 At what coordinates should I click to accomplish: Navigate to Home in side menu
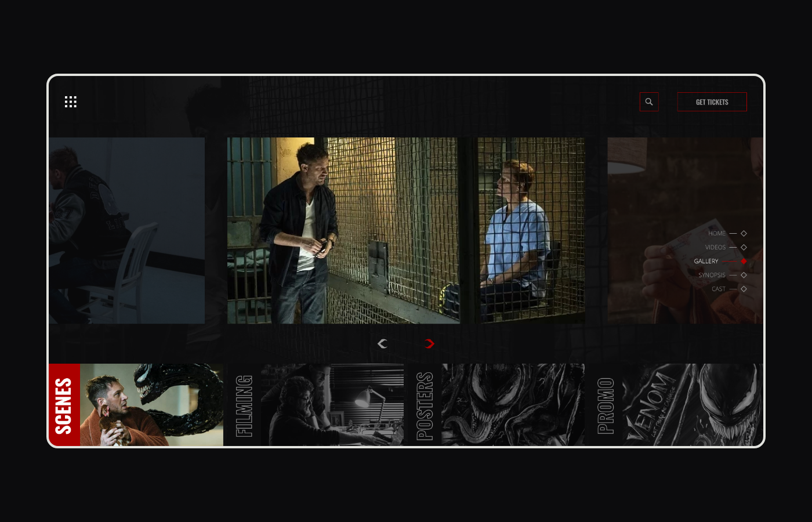point(717,233)
